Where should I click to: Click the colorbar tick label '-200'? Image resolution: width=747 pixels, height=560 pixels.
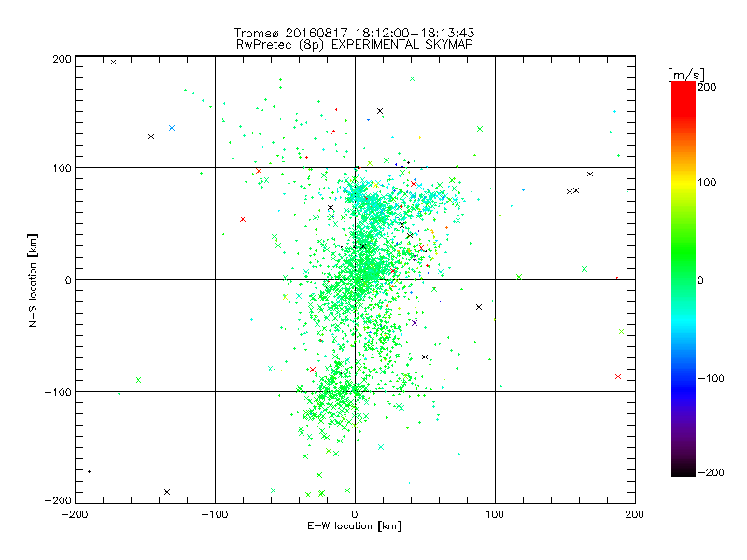(711, 472)
